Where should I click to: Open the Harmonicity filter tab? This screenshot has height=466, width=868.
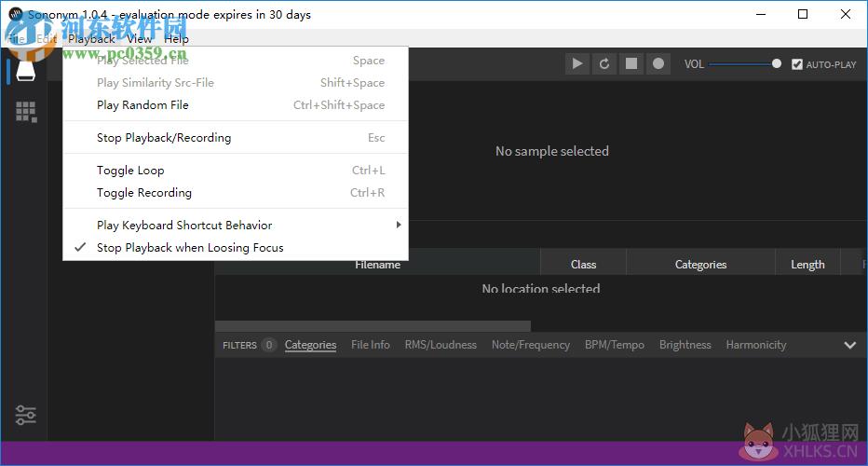tap(756, 345)
